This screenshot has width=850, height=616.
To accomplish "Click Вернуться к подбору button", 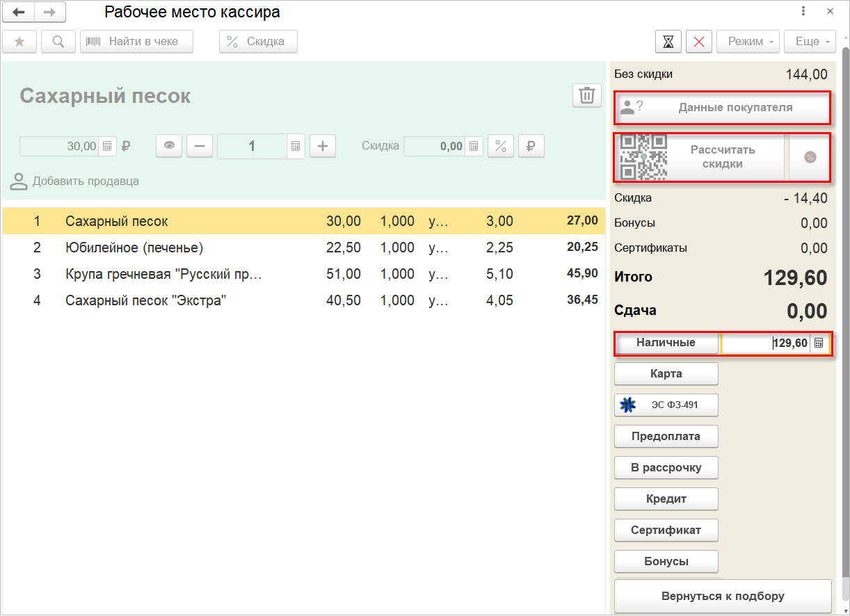I will point(723,596).
